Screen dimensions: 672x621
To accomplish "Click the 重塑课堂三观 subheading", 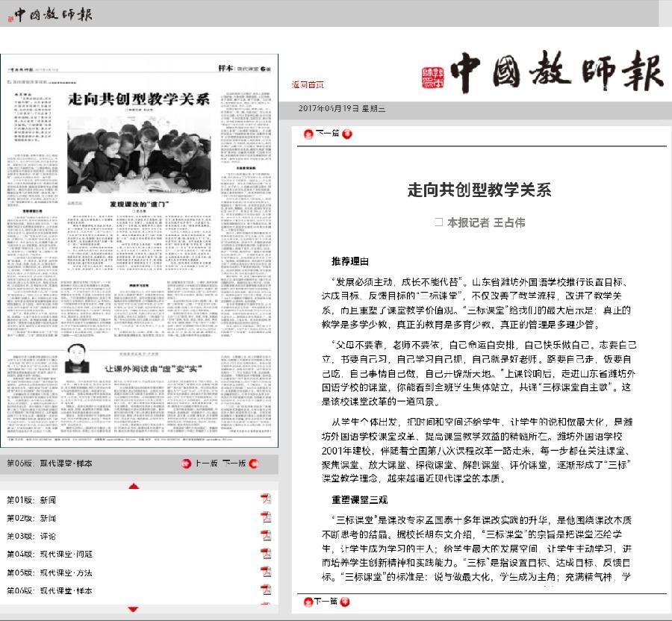I will coord(359,499).
